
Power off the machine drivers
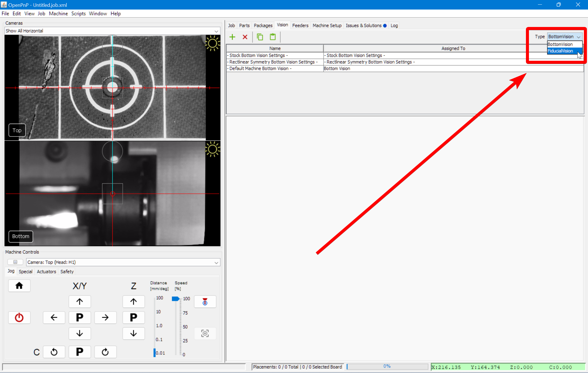click(x=19, y=317)
